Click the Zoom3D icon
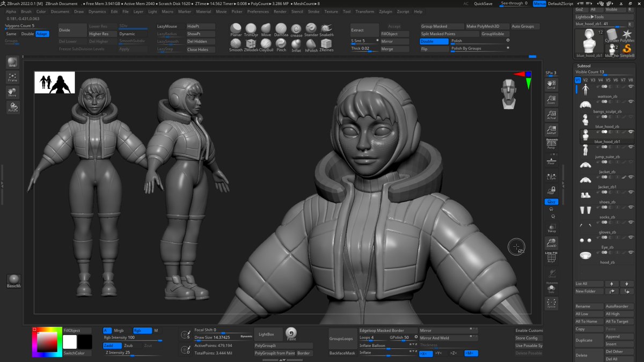This screenshot has height=362, width=644. click(551, 243)
